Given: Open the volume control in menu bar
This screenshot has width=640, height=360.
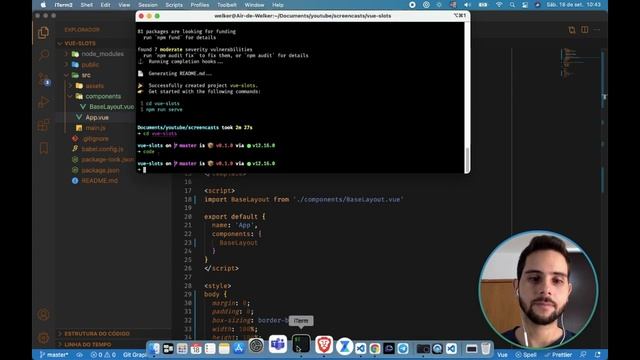Looking at the screenshot, I should coord(467,5).
